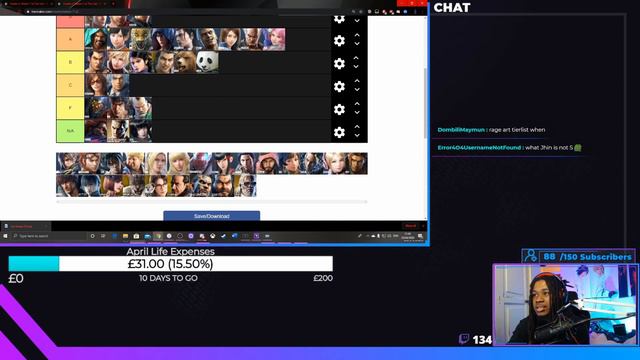
Task: Select the glasses-wearing woman in tier C
Action: (96, 85)
